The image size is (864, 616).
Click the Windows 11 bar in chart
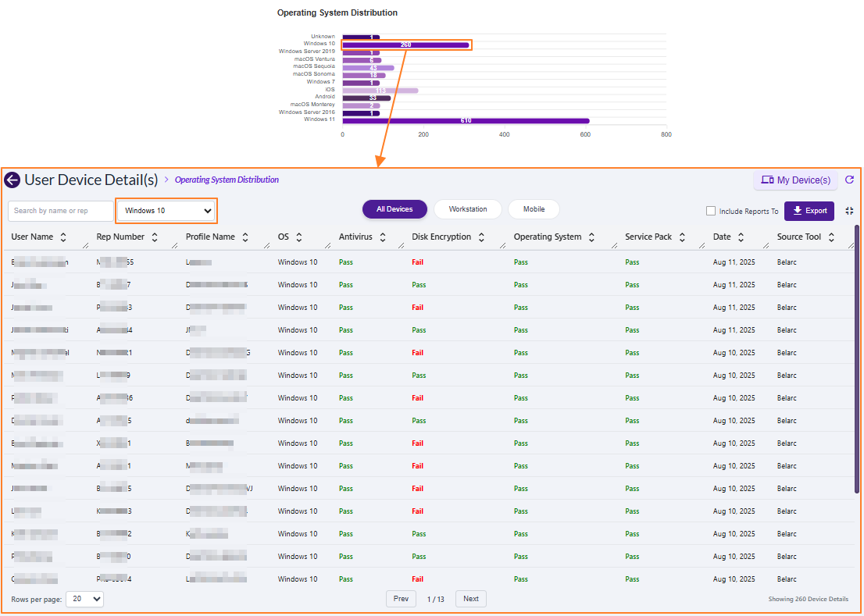(x=466, y=120)
